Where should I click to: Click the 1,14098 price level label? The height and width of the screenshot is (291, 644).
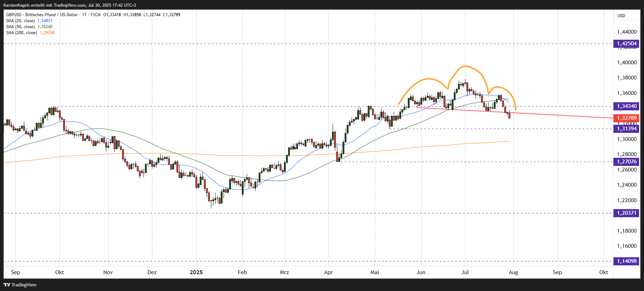(626, 261)
